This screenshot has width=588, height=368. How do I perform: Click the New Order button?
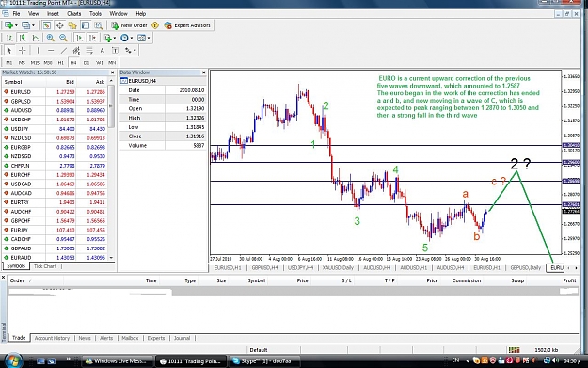tap(129, 25)
